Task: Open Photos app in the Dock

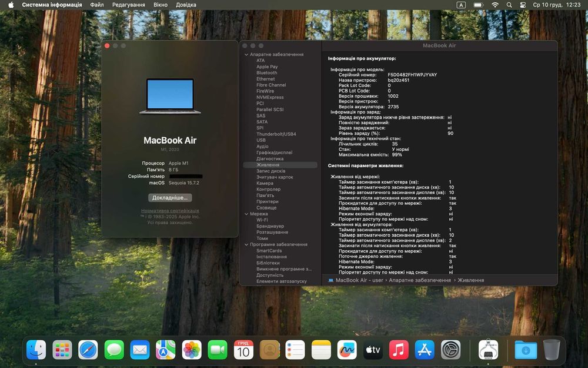Action: pyautogui.click(x=192, y=350)
